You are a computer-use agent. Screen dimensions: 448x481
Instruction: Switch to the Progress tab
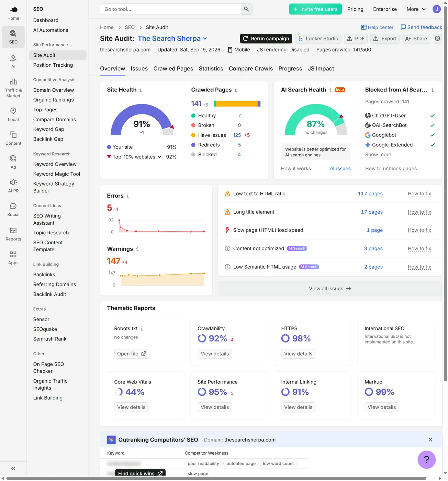(290, 69)
